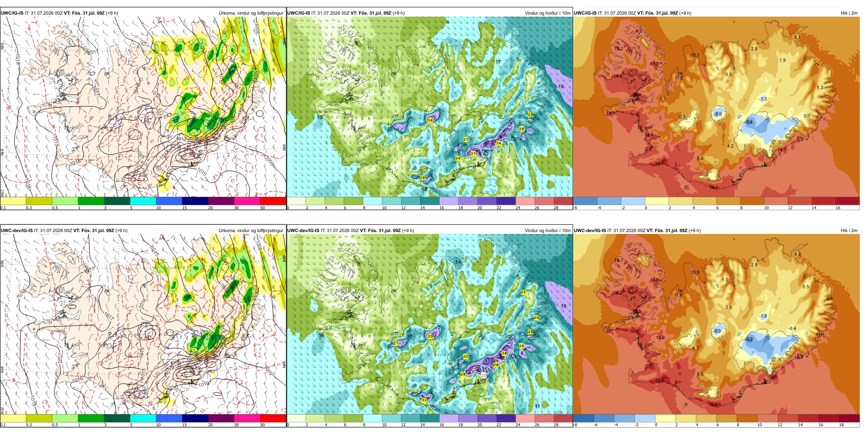Pick navy 15 swatch in UWC-dev/IG-IS precipitation legend
The height and width of the screenshot is (434, 868).
click(x=195, y=418)
